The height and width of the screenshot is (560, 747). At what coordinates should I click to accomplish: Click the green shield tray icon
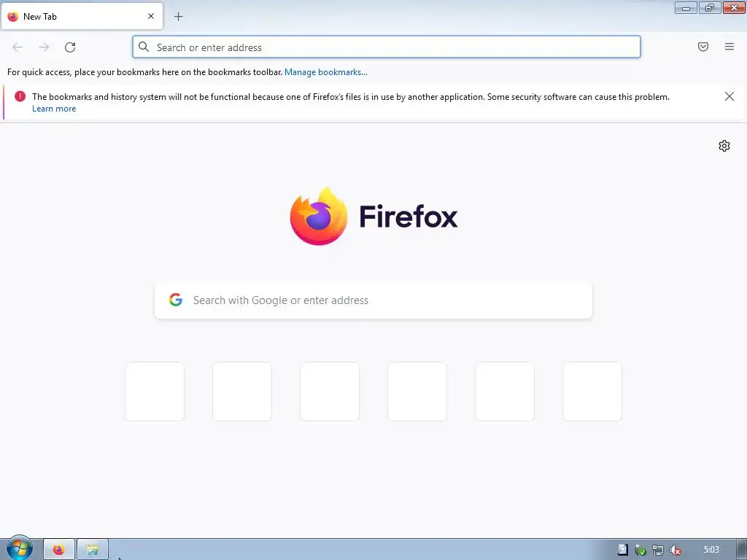(x=640, y=550)
